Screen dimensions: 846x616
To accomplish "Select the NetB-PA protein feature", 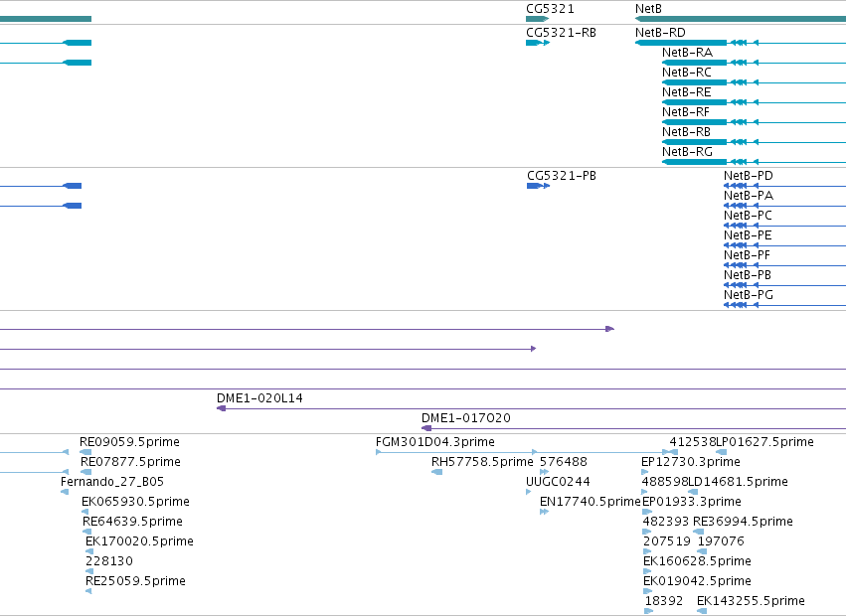I will (749, 196).
